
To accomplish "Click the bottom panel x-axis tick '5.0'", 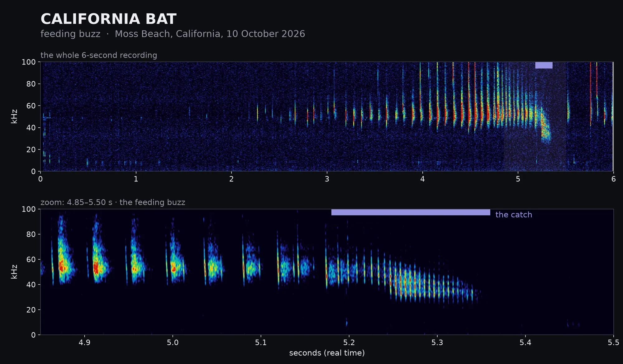I will tap(173, 343).
